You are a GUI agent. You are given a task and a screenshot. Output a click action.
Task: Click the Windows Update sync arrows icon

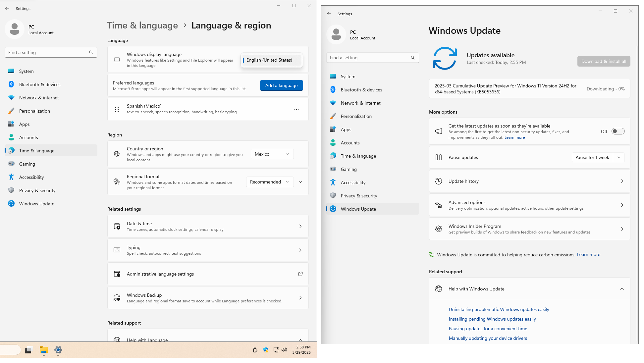pos(445,58)
